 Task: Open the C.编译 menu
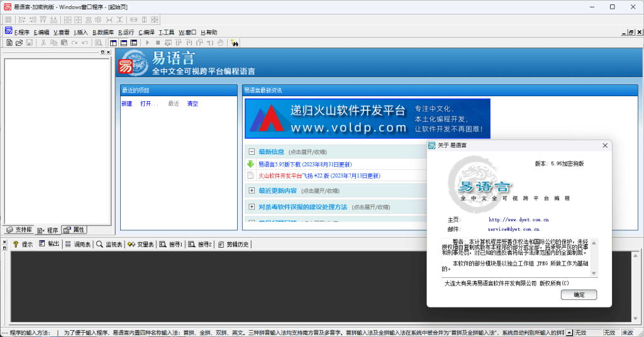click(147, 32)
